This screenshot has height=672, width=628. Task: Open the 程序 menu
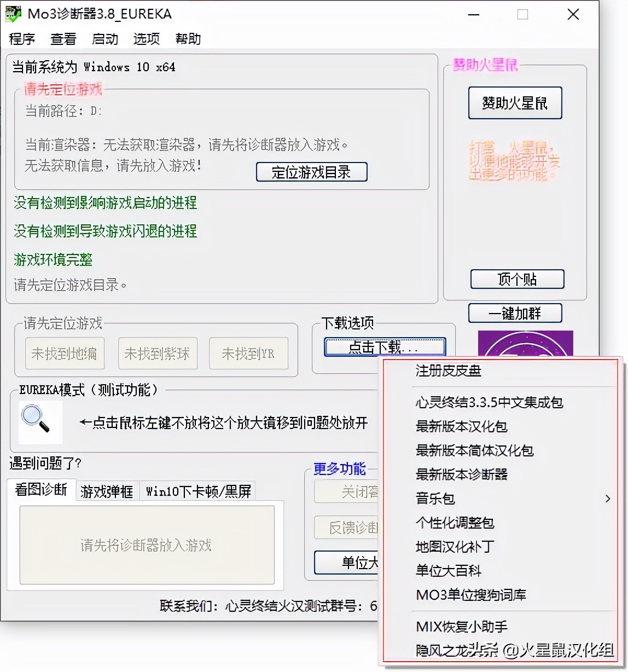pos(21,39)
